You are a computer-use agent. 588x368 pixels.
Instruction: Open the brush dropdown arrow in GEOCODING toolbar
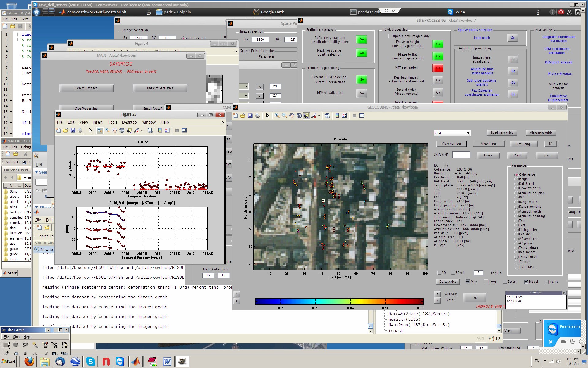[x=319, y=116]
